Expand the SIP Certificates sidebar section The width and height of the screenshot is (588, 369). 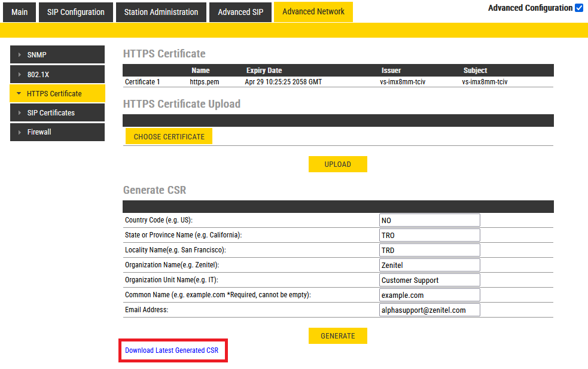57,112
